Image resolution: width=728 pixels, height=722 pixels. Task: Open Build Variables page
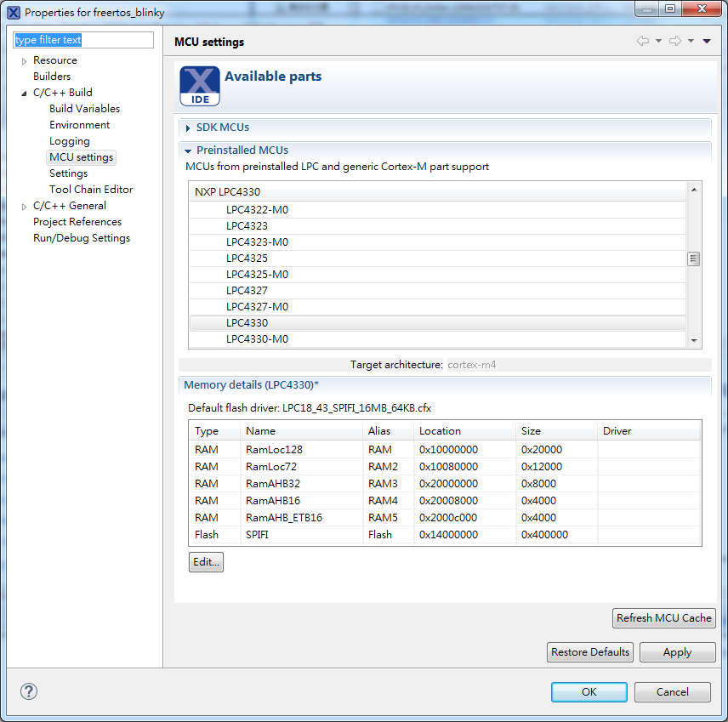tap(84, 109)
